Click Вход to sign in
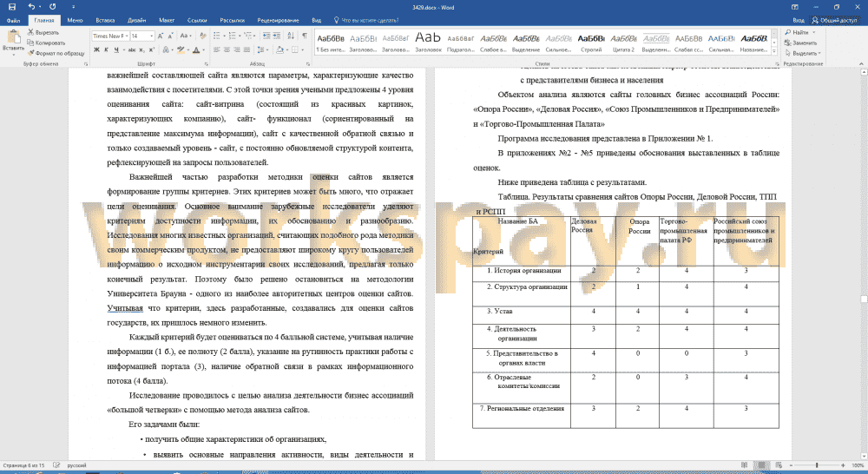Screen dimensions: 868x474 tap(799, 21)
